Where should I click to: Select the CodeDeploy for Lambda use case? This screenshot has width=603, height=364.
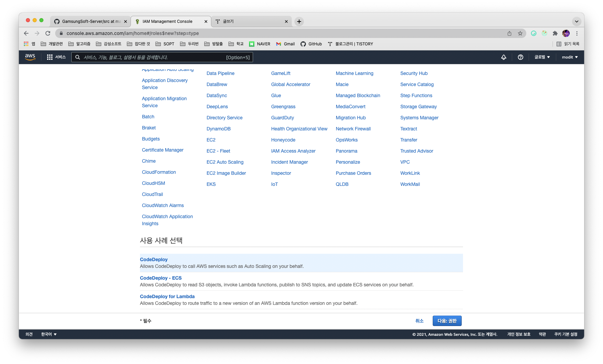pos(301,300)
